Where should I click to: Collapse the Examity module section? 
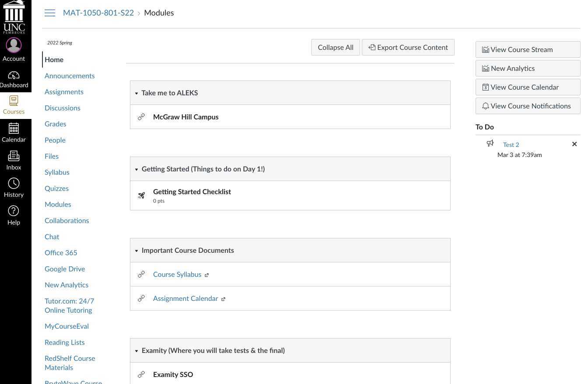pos(136,350)
